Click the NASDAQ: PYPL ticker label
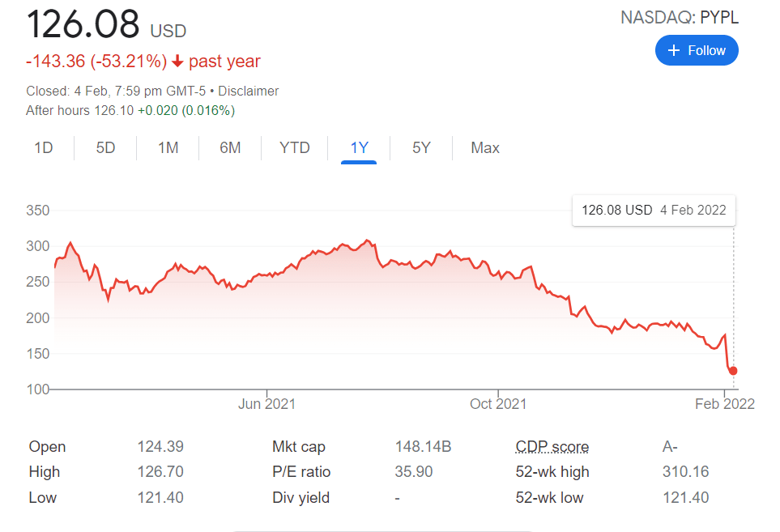780x532 pixels. pyautogui.click(x=680, y=18)
